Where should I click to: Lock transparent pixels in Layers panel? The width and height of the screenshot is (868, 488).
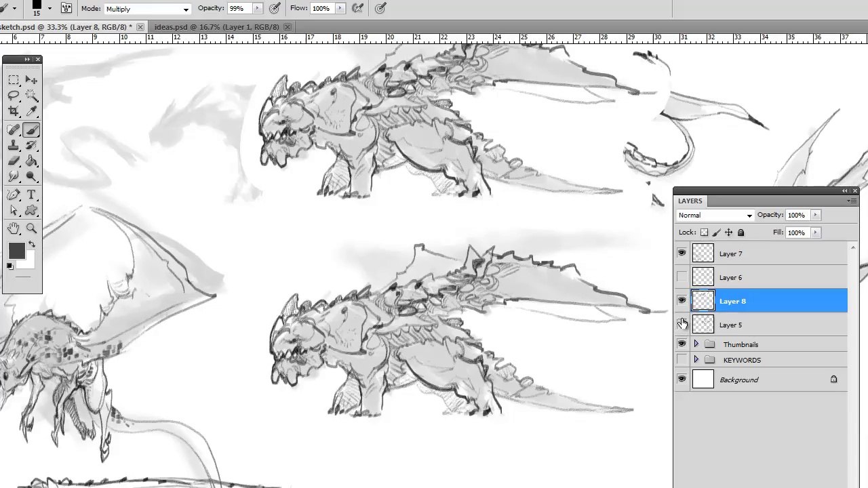point(704,232)
